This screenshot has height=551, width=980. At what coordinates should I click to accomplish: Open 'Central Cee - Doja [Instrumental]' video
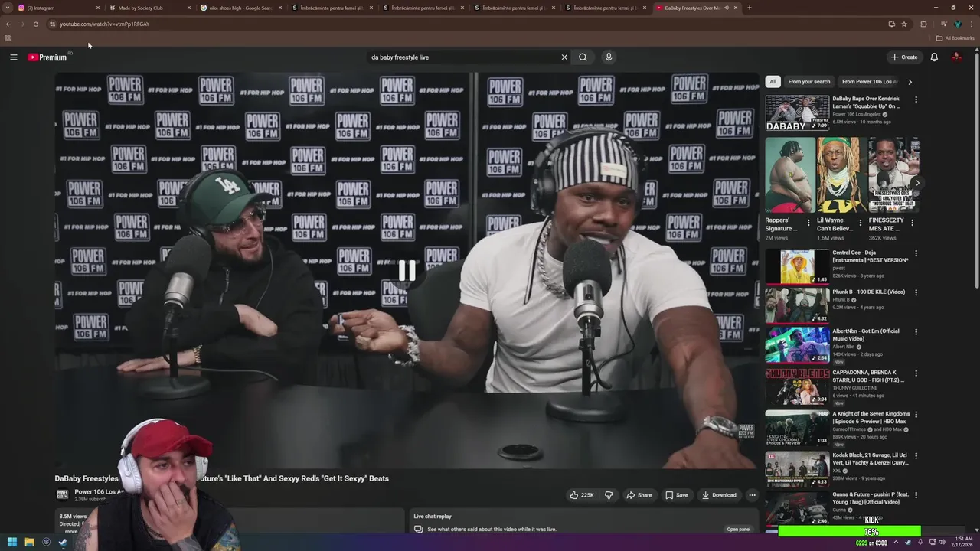797,266
